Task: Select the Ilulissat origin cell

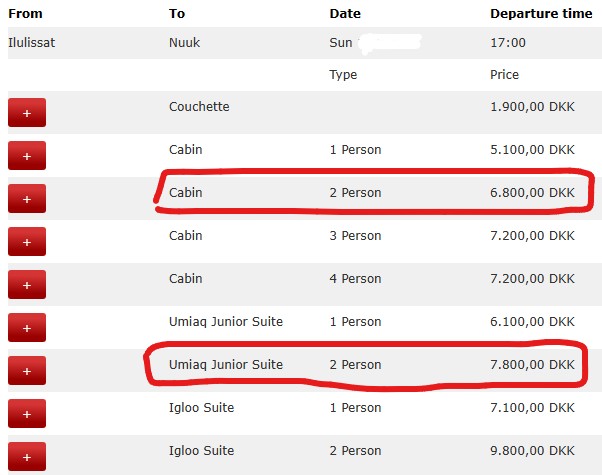Action: click(x=31, y=43)
